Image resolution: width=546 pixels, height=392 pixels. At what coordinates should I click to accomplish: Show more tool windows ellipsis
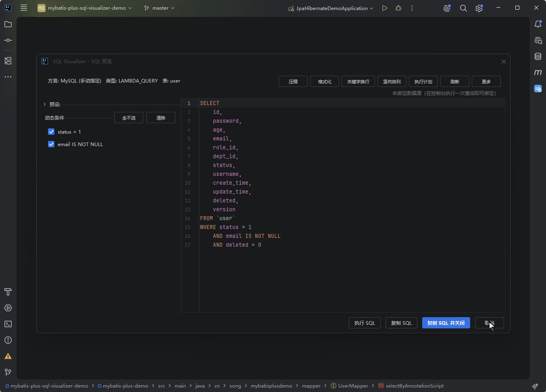click(8, 77)
